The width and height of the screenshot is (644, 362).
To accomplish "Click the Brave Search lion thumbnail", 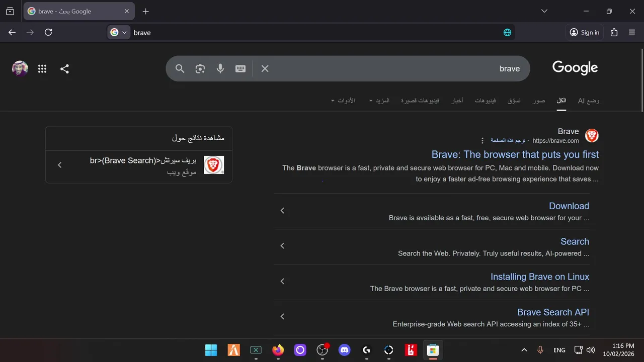I will [x=214, y=165].
